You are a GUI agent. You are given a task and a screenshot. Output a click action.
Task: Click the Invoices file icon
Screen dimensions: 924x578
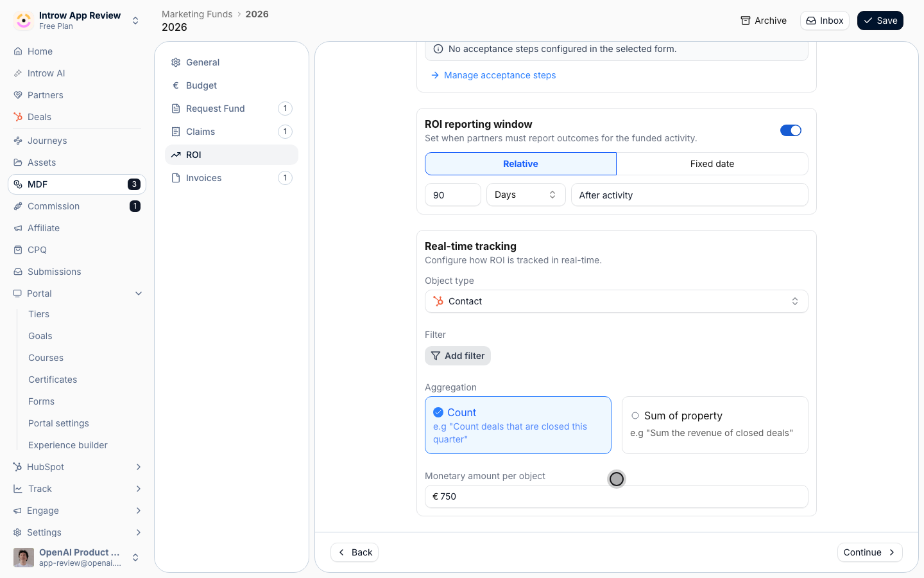tap(176, 178)
